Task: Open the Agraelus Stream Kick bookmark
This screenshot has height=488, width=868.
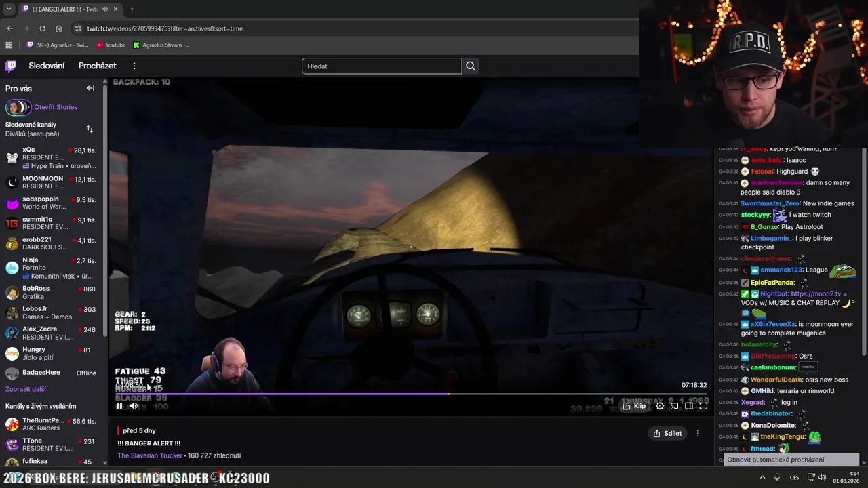Action: pos(161,45)
